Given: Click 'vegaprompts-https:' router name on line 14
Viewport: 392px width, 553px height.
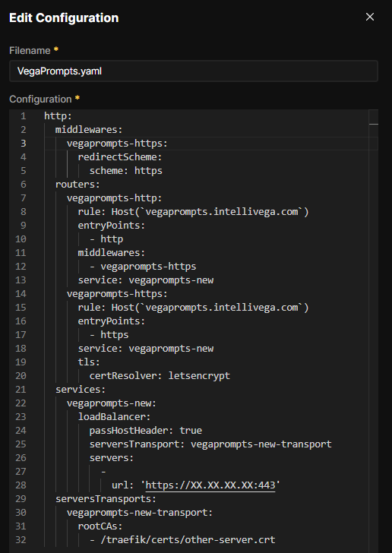Looking at the screenshot, I should [x=117, y=294].
